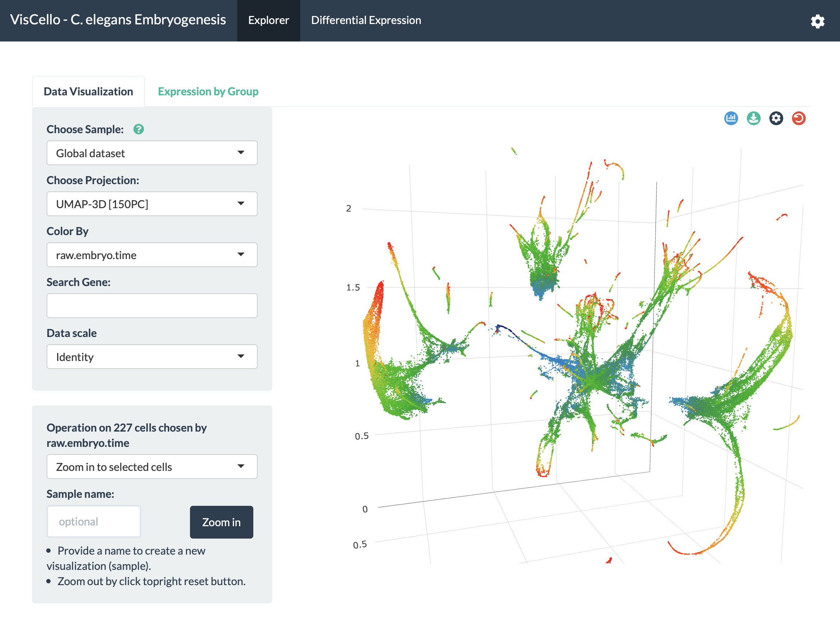The width and height of the screenshot is (840, 623).
Task: Click the VisCello C. elegans Embryogenesis title
Action: (x=118, y=20)
